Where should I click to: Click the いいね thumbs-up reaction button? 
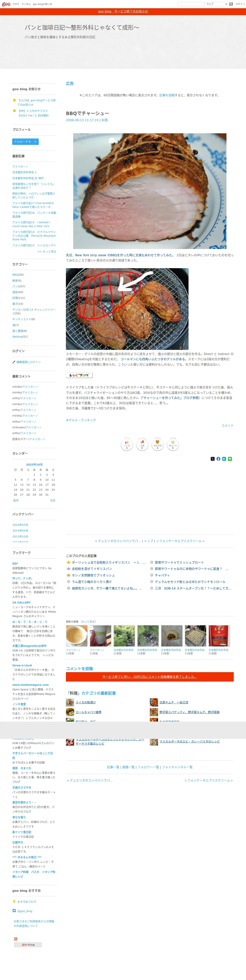tap(127, 445)
